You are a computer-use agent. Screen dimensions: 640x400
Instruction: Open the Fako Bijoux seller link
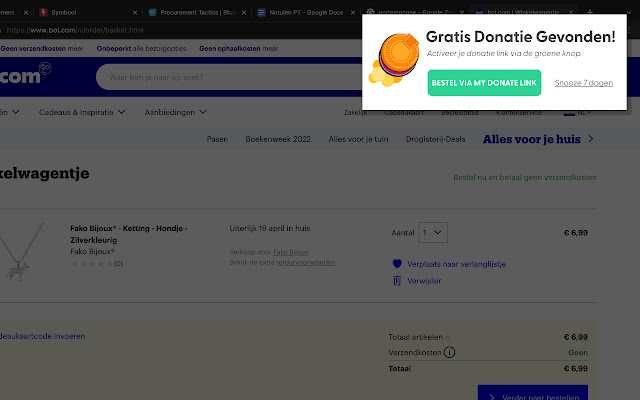click(291, 252)
